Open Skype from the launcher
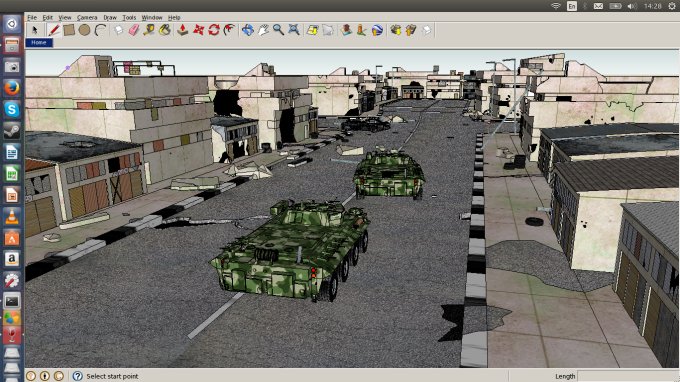The image size is (680, 382). click(12, 109)
